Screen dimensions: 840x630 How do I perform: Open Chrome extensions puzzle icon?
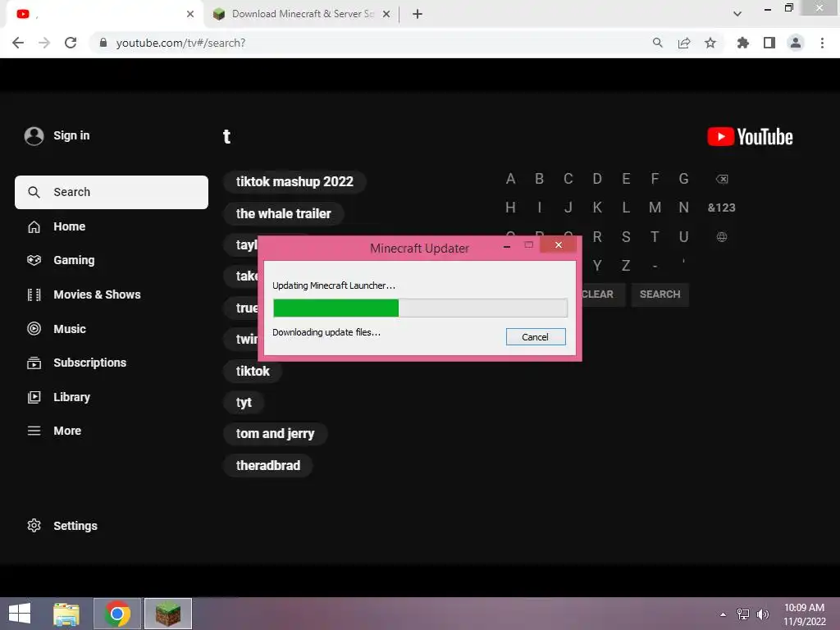(742, 43)
